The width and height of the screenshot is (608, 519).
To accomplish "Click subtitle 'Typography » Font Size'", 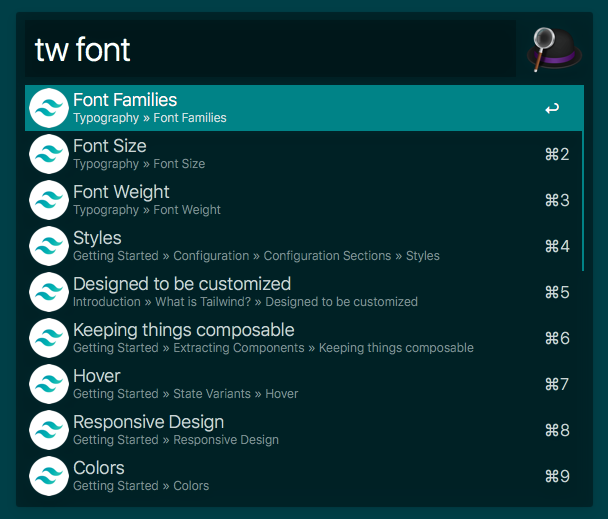I will (x=139, y=164).
